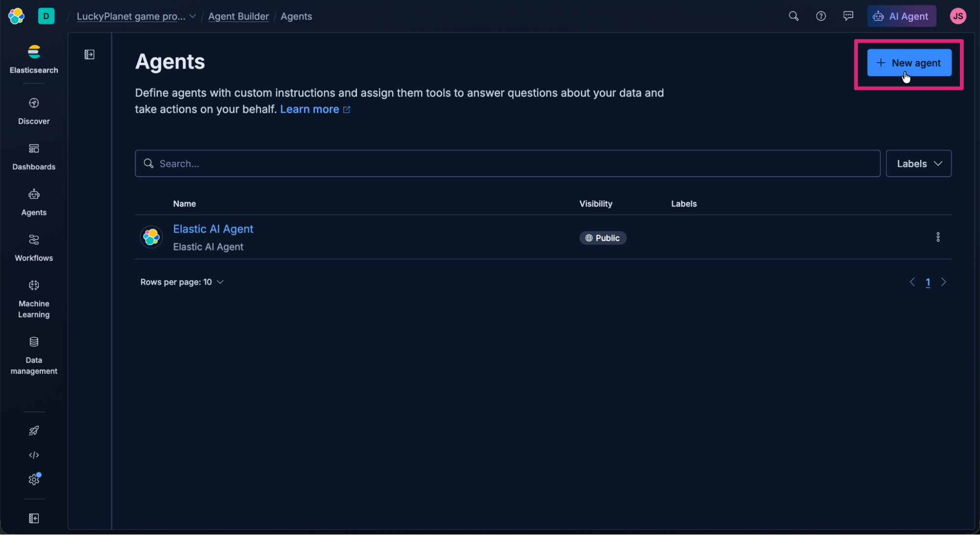The image size is (980, 535).
Task: Open Agents in sidebar
Action: click(x=34, y=203)
